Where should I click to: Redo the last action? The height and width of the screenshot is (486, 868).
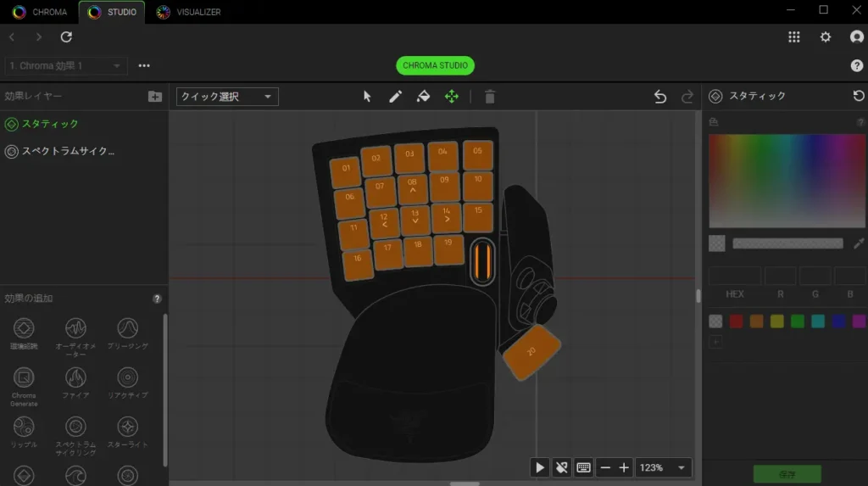687,97
